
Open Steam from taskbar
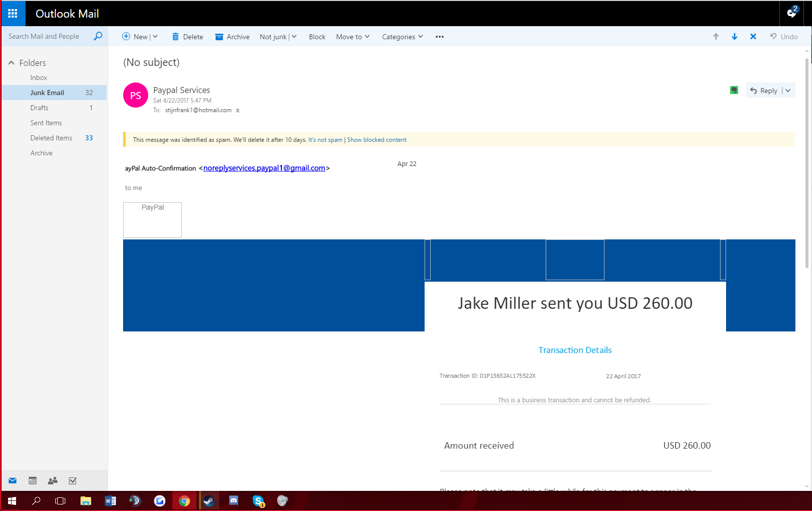click(209, 501)
